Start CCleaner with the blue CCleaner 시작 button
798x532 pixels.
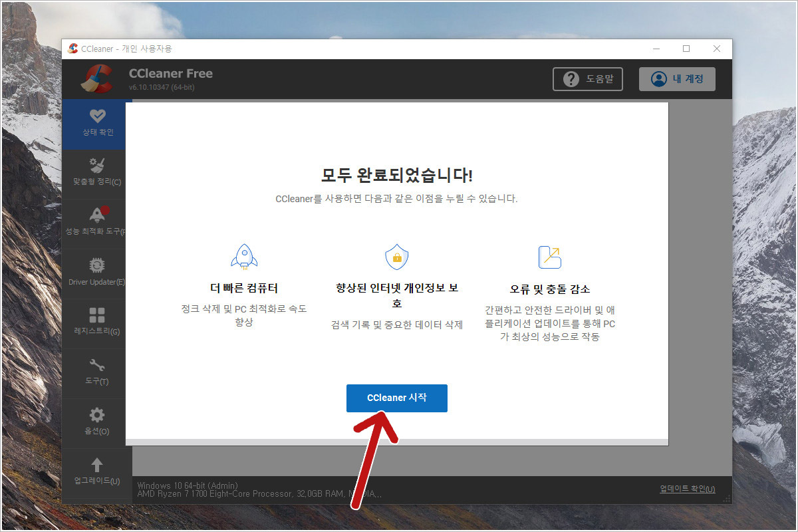(396, 398)
